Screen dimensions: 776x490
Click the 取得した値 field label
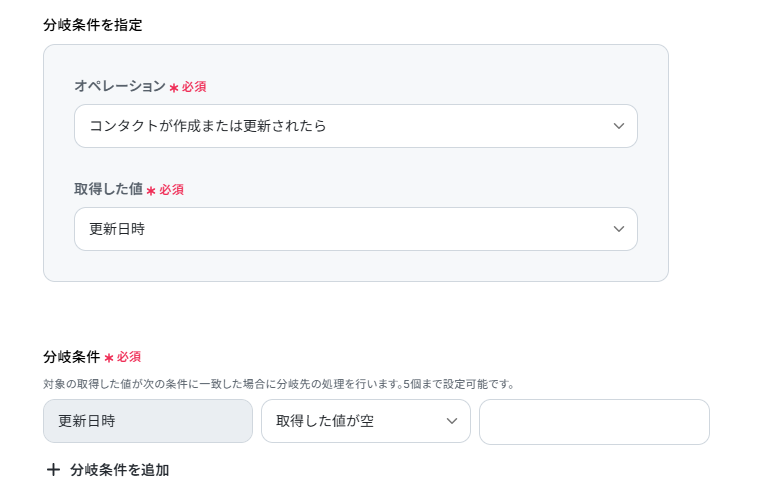108,189
